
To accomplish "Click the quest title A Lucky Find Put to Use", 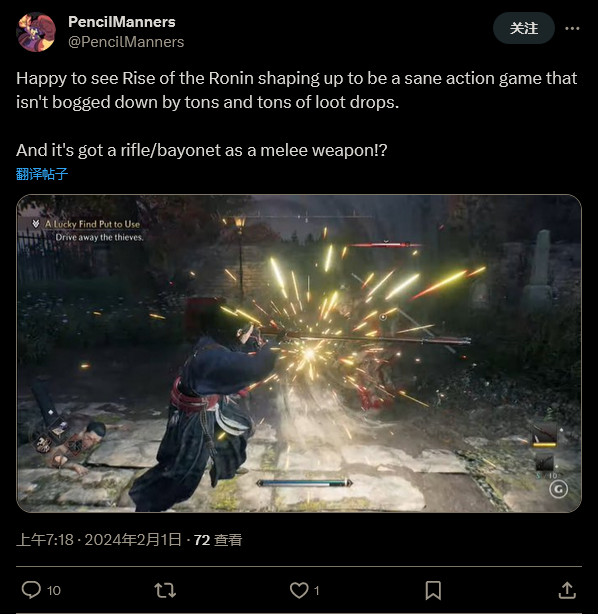I will [x=92, y=224].
